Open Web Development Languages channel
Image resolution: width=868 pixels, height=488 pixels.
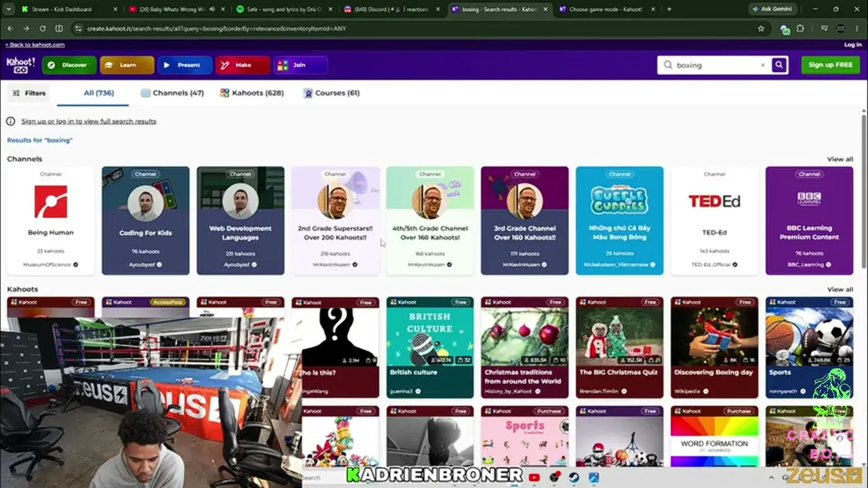pos(241,221)
